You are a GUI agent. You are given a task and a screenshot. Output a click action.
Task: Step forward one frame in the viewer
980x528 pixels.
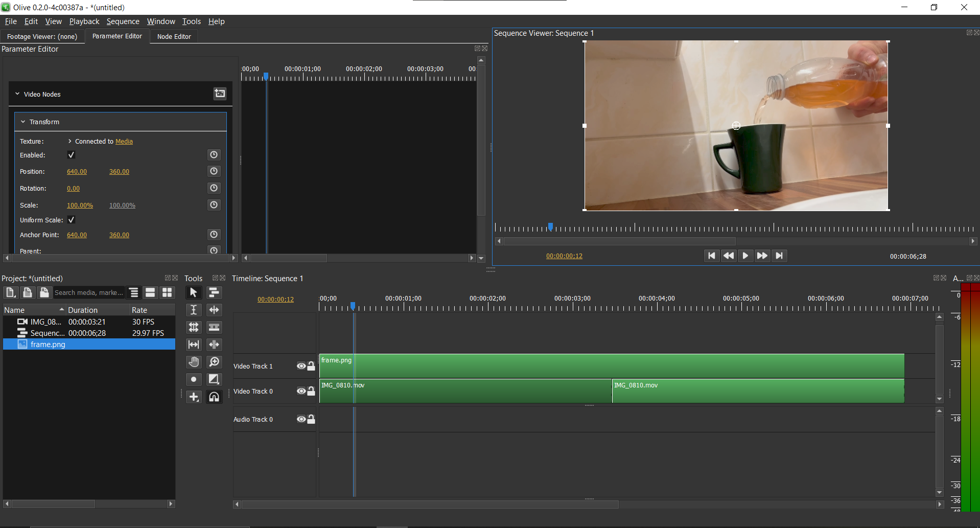[x=762, y=256]
